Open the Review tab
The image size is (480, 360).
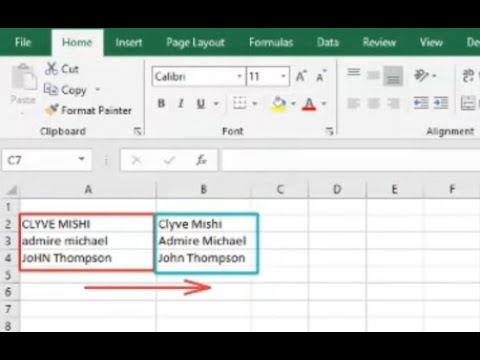(379, 42)
